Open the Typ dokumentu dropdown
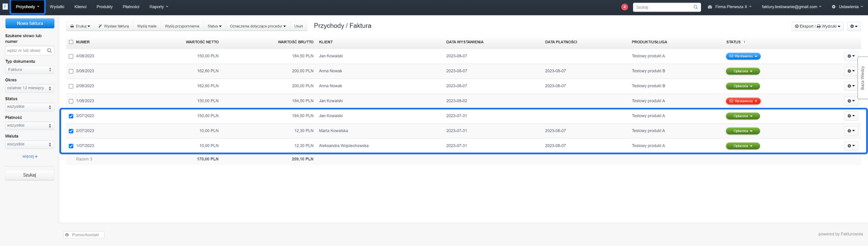868x246 pixels. 29,70
